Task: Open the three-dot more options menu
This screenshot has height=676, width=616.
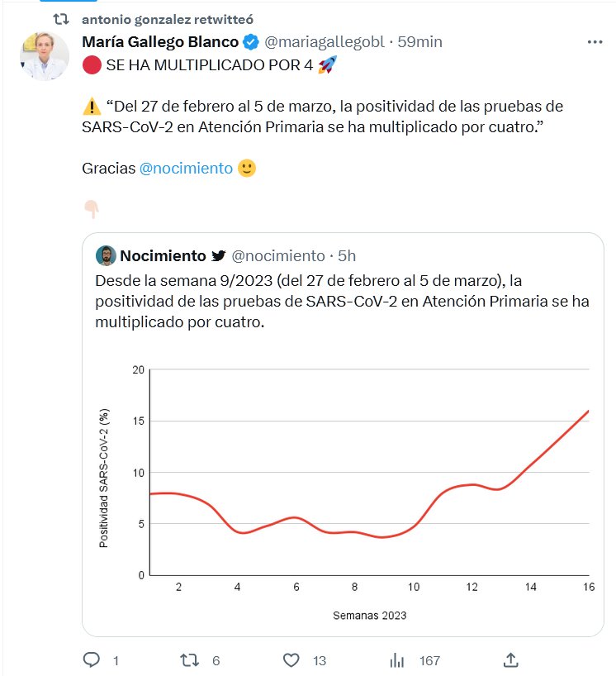Action: click(x=594, y=42)
